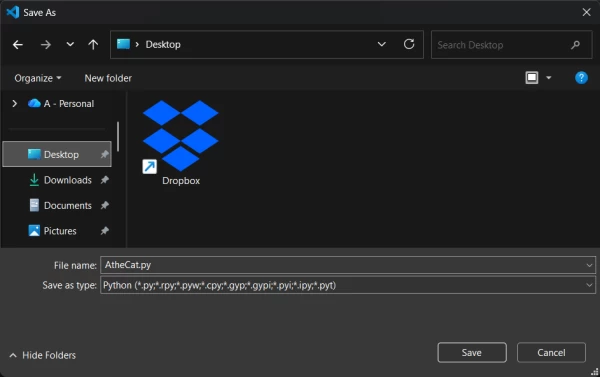The height and width of the screenshot is (377, 600).
Task: Select Documents in the navigation pane
Action: point(60,206)
